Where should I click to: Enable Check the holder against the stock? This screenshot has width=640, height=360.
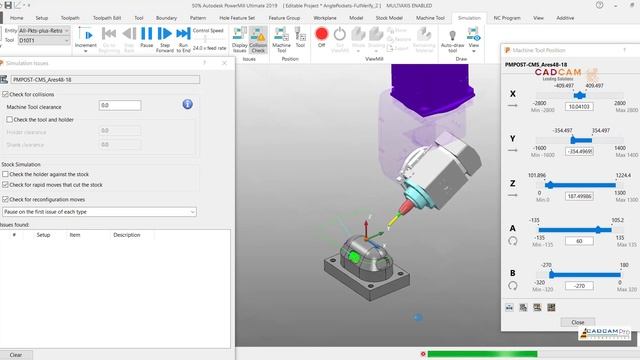[5, 174]
